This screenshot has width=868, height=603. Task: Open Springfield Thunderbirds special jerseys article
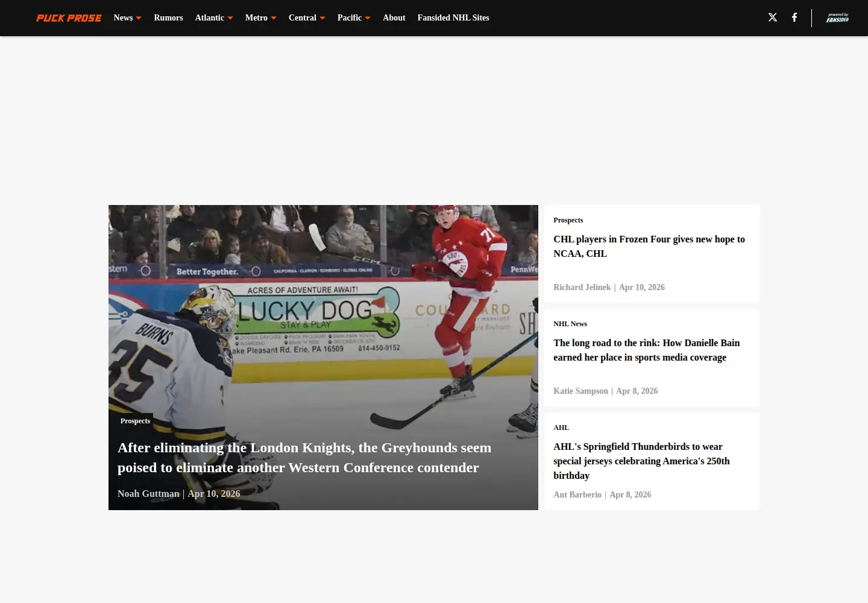coord(641,461)
